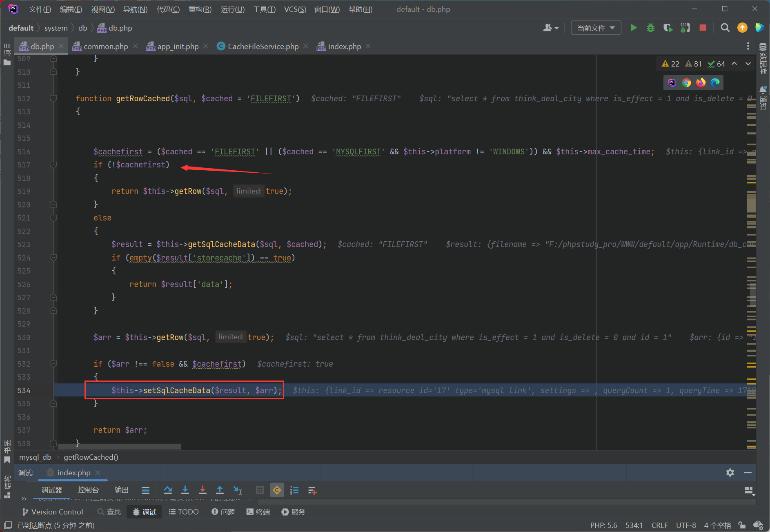Click the red Force Step Into arrow

coord(203,490)
